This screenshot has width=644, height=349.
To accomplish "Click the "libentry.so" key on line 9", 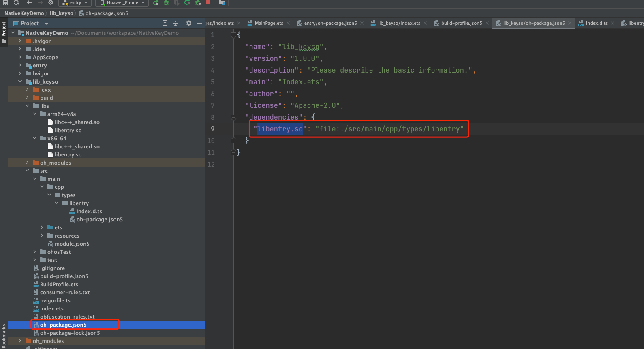I will pos(280,129).
